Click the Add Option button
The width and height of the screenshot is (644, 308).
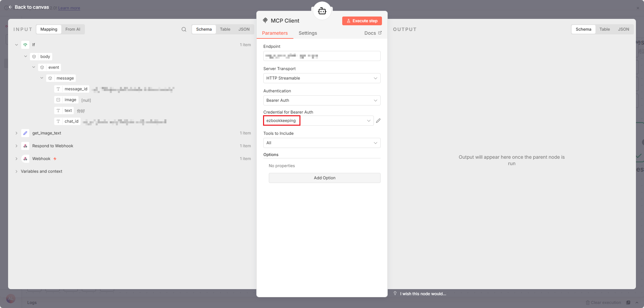click(x=324, y=178)
